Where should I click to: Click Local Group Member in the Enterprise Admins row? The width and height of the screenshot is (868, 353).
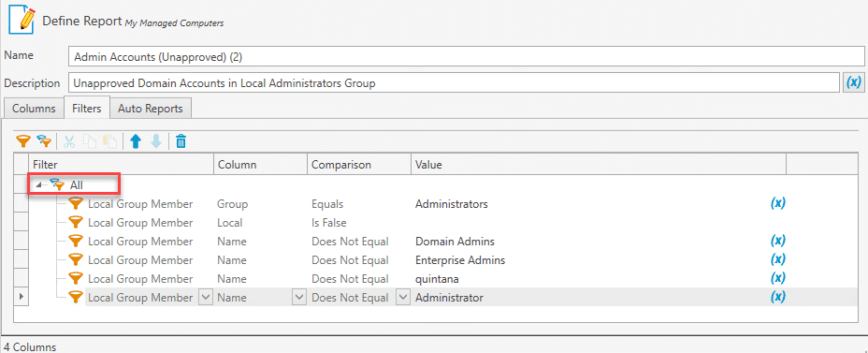[140, 260]
